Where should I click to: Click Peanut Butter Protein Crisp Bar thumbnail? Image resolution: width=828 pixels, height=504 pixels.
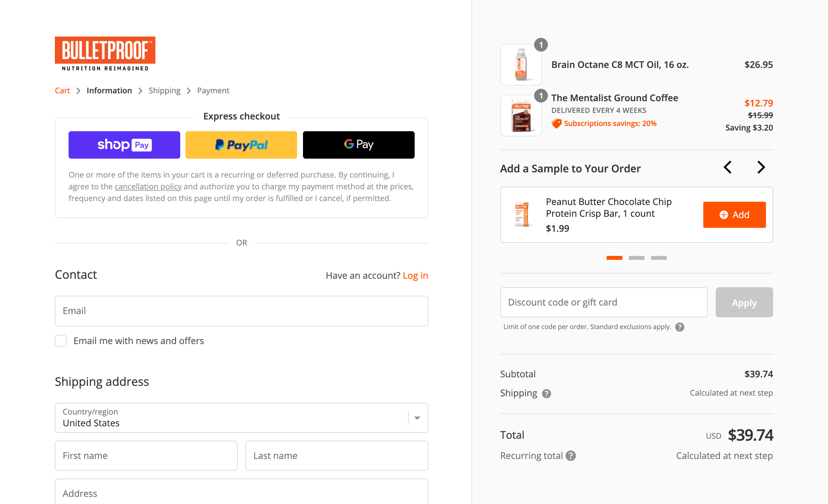coord(521,215)
